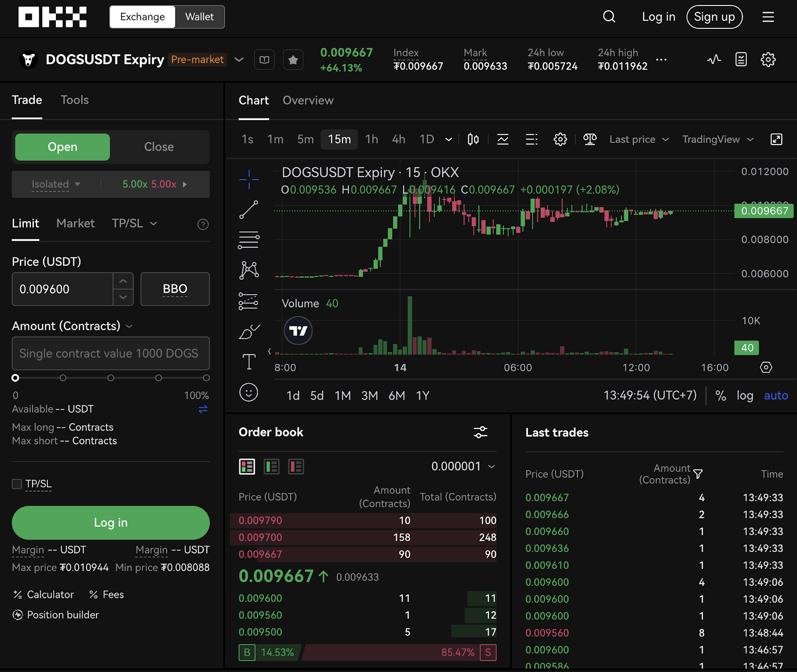Filter last trades by amount
The height and width of the screenshot is (672, 797).
pyautogui.click(x=698, y=474)
